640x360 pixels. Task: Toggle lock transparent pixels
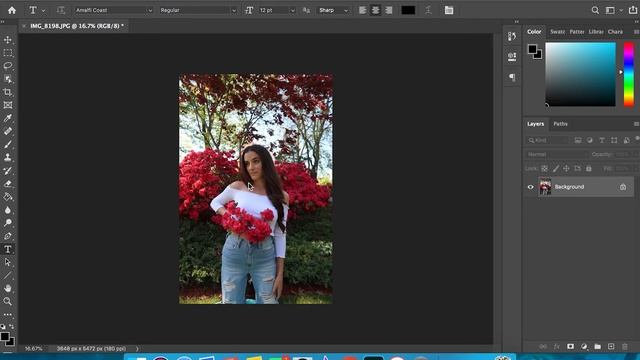[544, 168]
